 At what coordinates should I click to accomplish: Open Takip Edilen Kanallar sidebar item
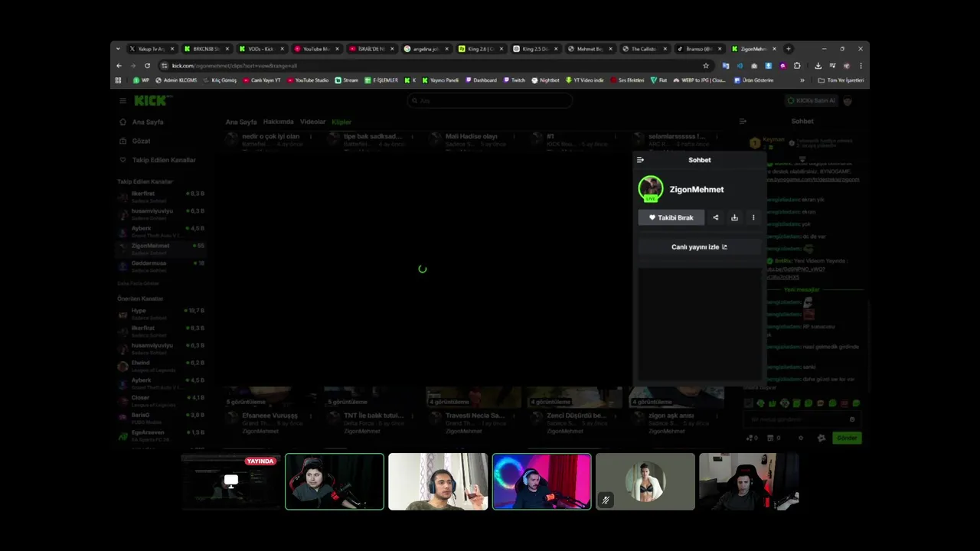pyautogui.click(x=158, y=160)
